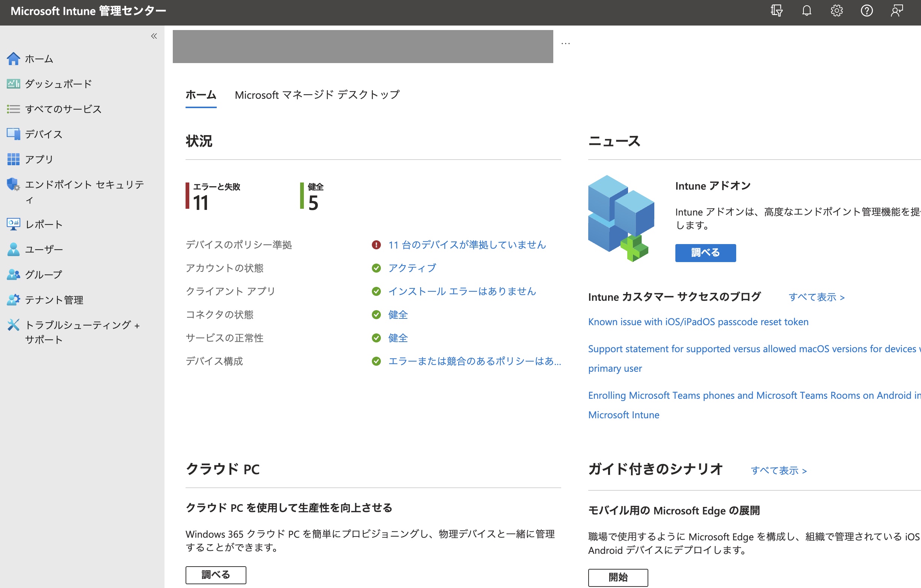Open the feedback person icon in header
The width and height of the screenshot is (921, 588).
coord(897,11)
